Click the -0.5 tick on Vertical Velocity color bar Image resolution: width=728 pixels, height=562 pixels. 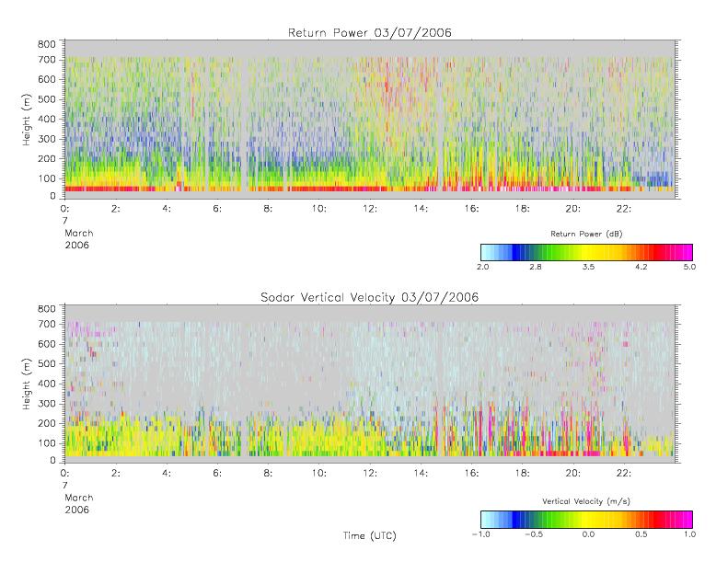click(x=534, y=534)
